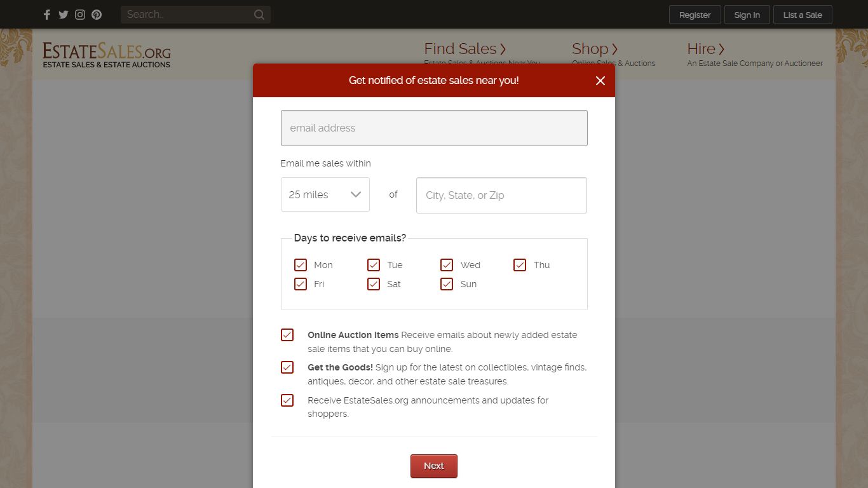Screen dimensions: 868x488
Task: Click the Next button
Action: pos(434,466)
